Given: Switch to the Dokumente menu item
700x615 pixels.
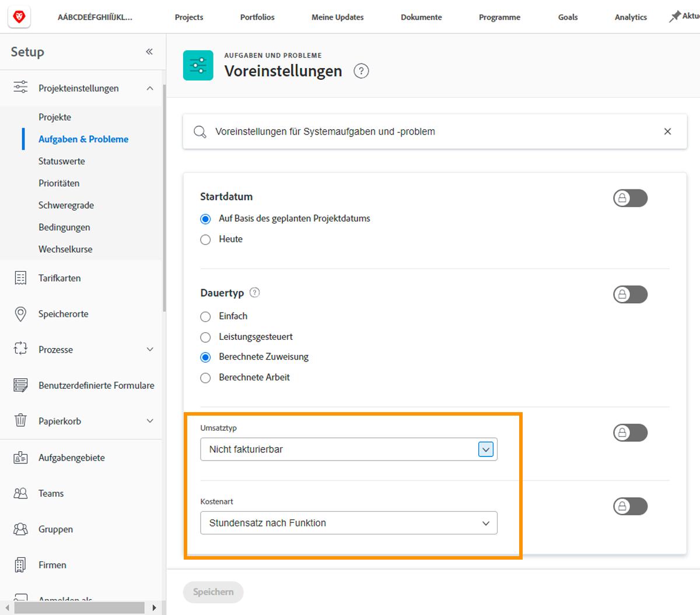Looking at the screenshot, I should 421,17.
